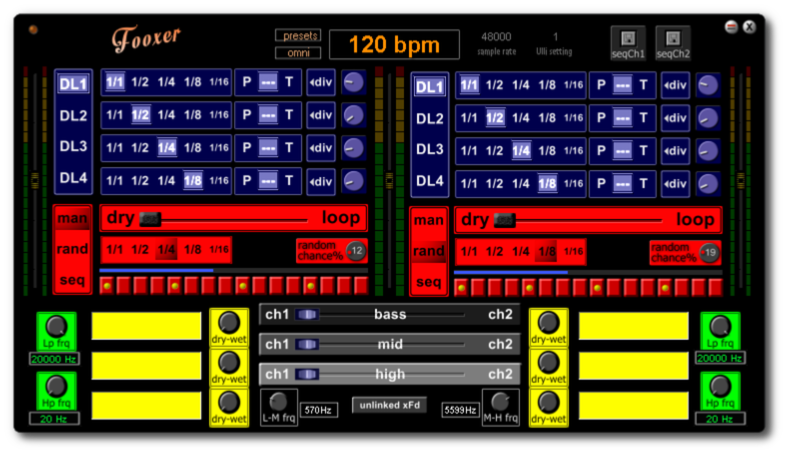Open div menu for left DL1
Viewport: 799px width, 466px height.
coord(320,84)
